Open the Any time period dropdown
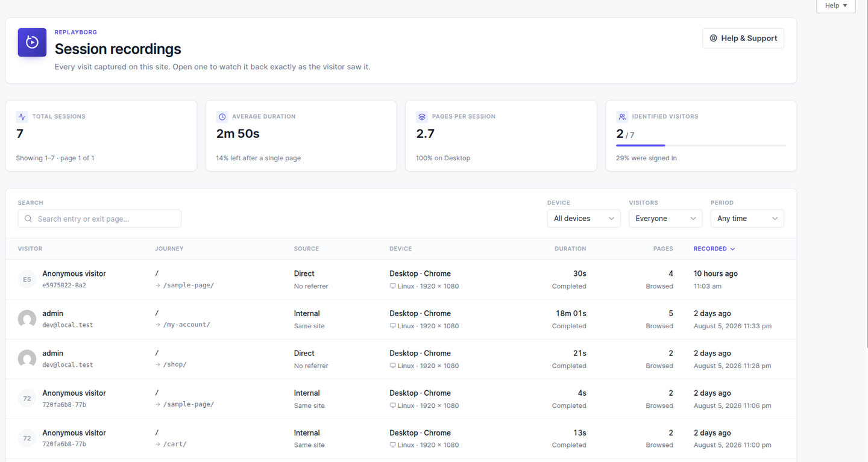The width and height of the screenshot is (868, 462). [x=747, y=219]
